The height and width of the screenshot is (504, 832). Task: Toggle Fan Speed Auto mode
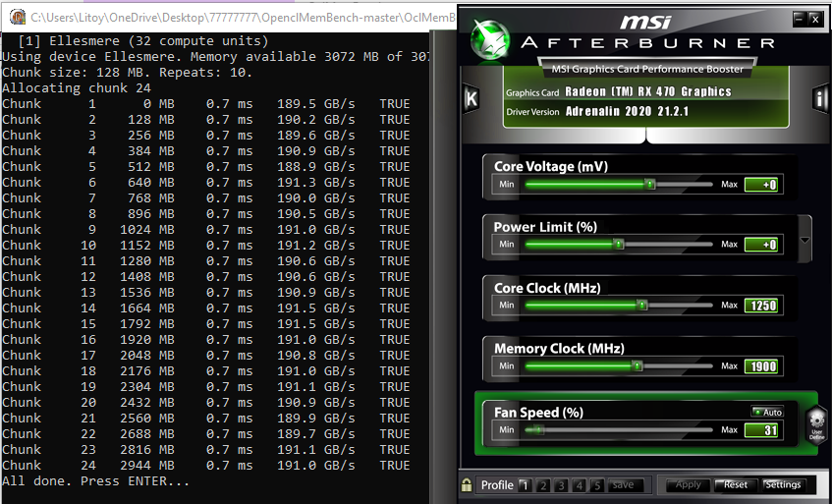click(767, 413)
